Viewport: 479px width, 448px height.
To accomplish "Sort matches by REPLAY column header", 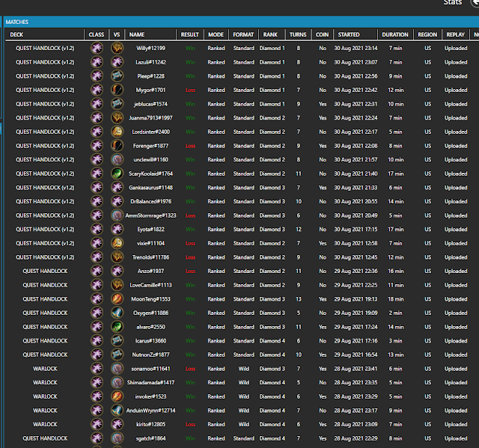I will 455,34.
